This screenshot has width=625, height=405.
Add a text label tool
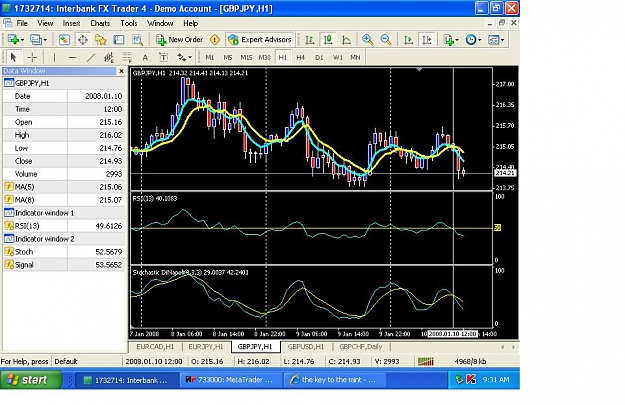pos(145,57)
